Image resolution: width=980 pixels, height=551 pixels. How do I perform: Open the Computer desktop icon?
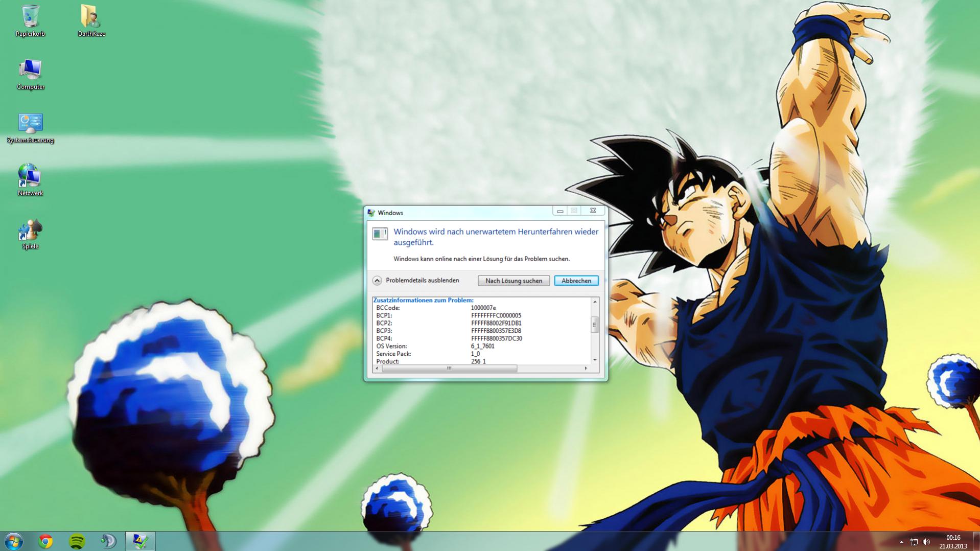(x=30, y=74)
